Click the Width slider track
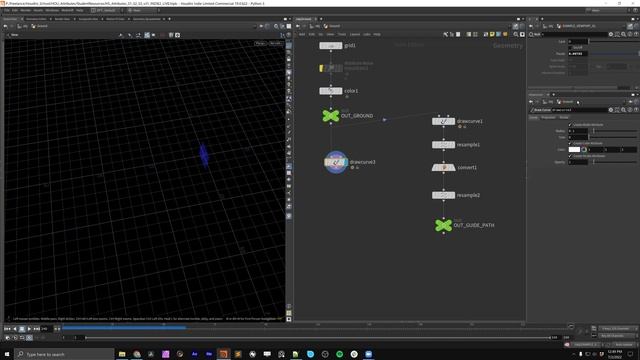This screenshot has width=640, height=360. pyautogui.click(x=614, y=131)
